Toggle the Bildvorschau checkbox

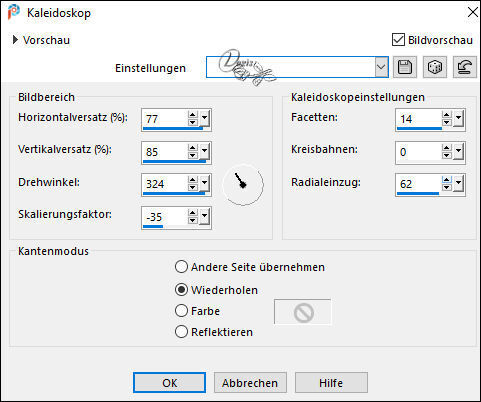398,40
